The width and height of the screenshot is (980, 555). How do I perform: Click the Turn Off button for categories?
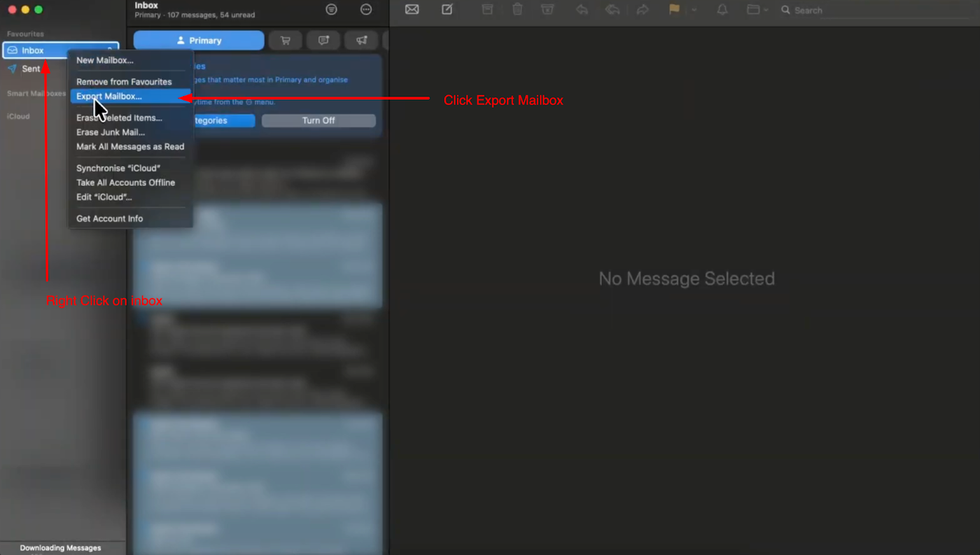(x=318, y=120)
